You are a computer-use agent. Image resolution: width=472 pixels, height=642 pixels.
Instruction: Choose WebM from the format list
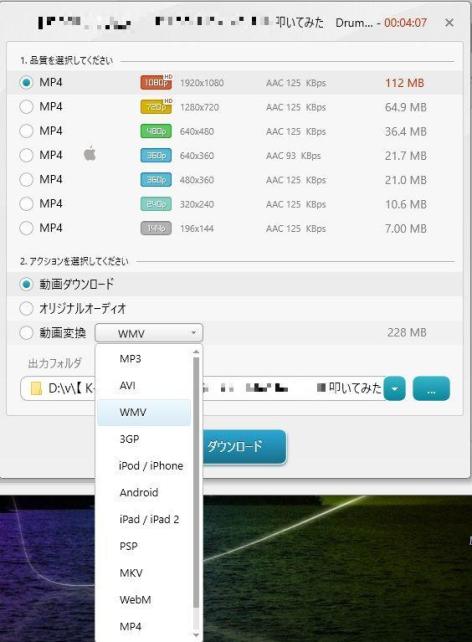click(x=144, y=600)
